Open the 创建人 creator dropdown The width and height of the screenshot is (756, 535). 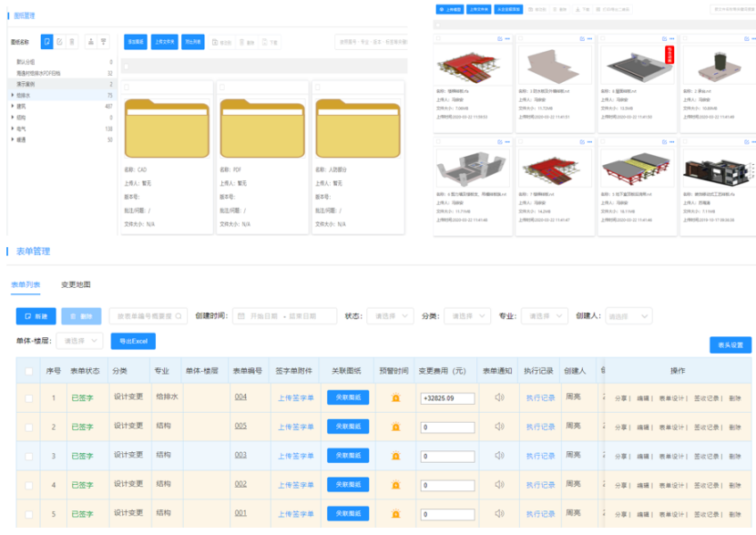[628, 316]
